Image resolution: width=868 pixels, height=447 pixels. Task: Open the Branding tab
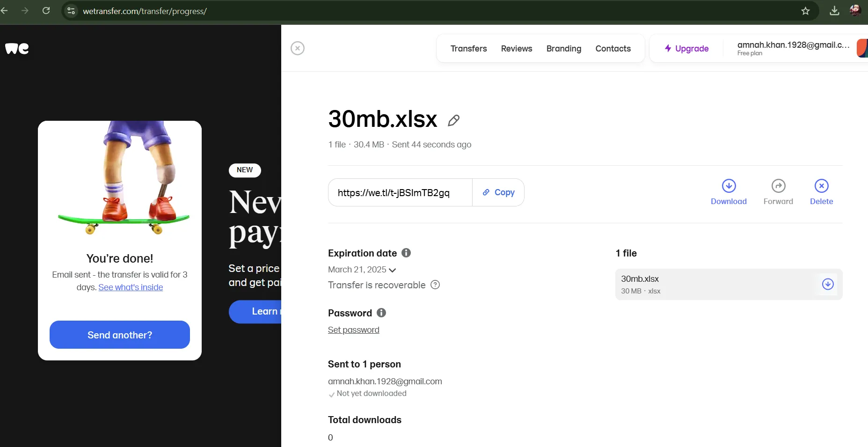(564, 49)
